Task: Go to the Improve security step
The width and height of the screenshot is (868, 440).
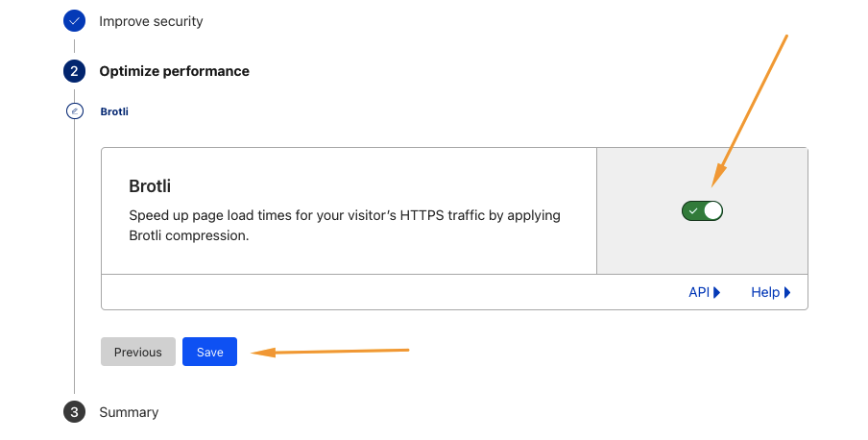Action: click(151, 20)
